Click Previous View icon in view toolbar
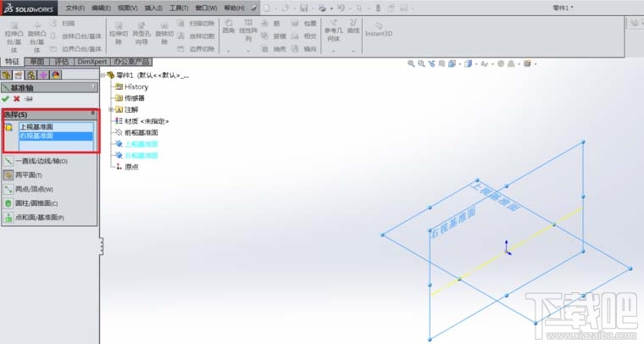This screenshot has width=644, height=344. click(x=431, y=64)
